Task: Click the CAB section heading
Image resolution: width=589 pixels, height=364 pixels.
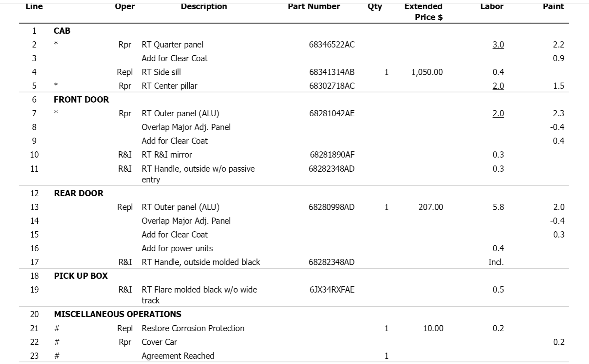Action: pos(62,31)
